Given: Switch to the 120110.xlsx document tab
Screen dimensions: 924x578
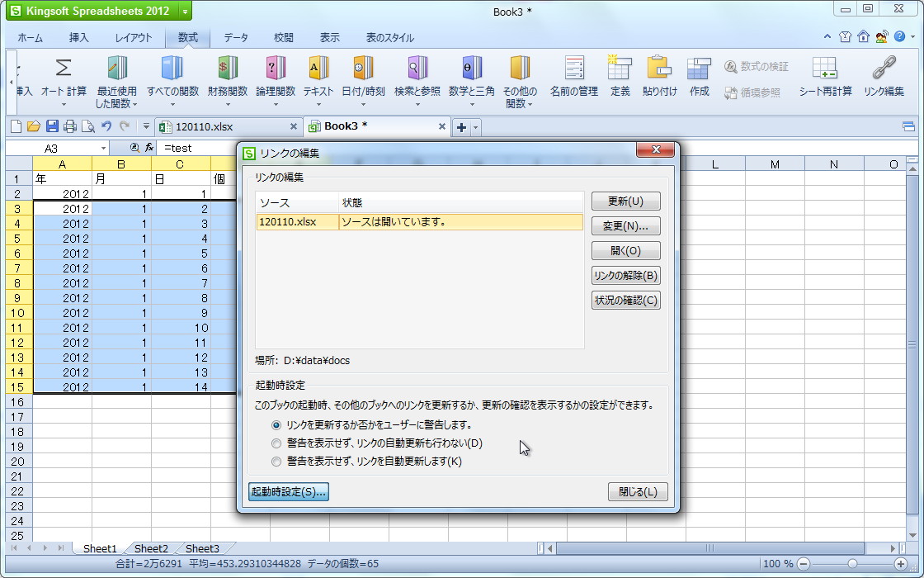Looking at the screenshot, I should (x=229, y=127).
